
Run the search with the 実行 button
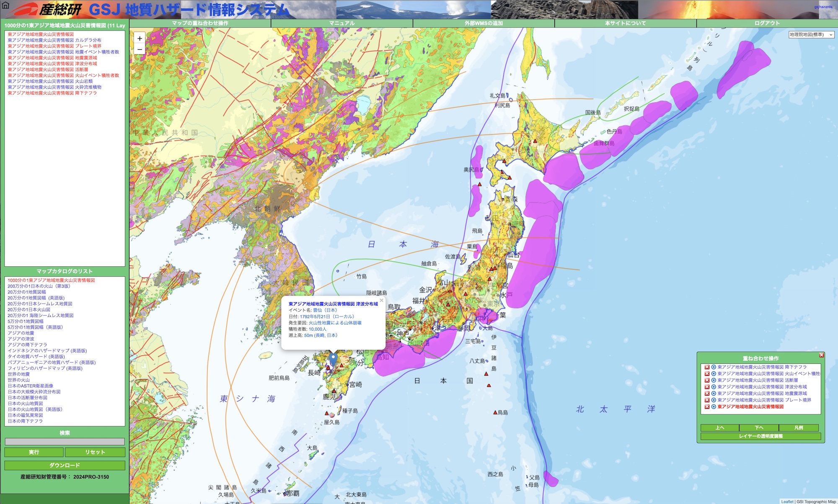click(34, 452)
